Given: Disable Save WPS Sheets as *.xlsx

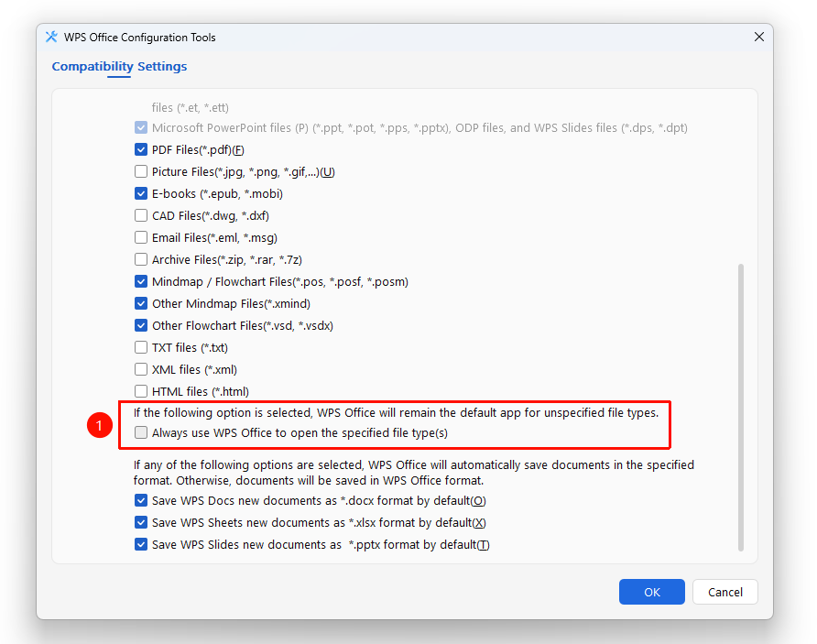Looking at the screenshot, I should pyautogui.click(x=141, y=522).
